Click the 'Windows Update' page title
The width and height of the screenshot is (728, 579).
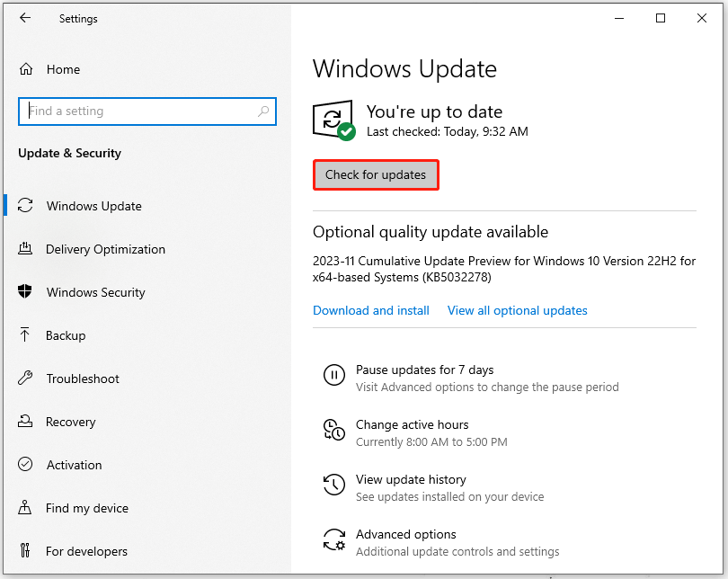(x=404, y=68)
